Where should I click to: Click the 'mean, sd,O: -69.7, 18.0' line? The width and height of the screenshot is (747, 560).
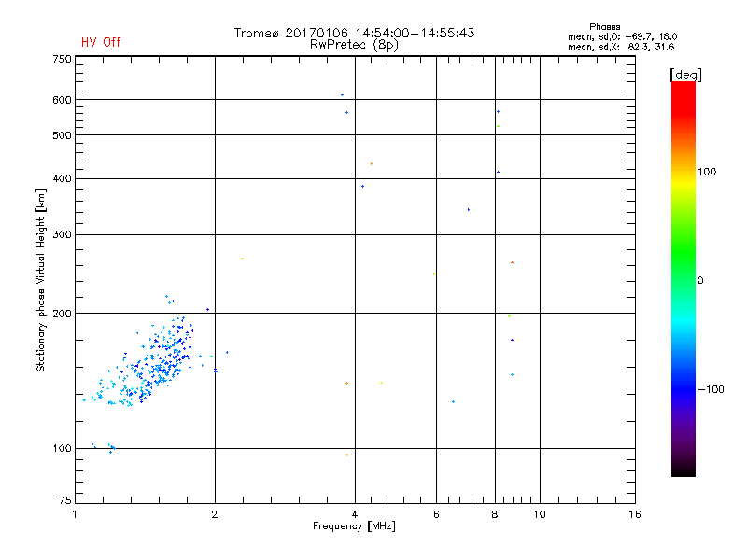point(622,36)
